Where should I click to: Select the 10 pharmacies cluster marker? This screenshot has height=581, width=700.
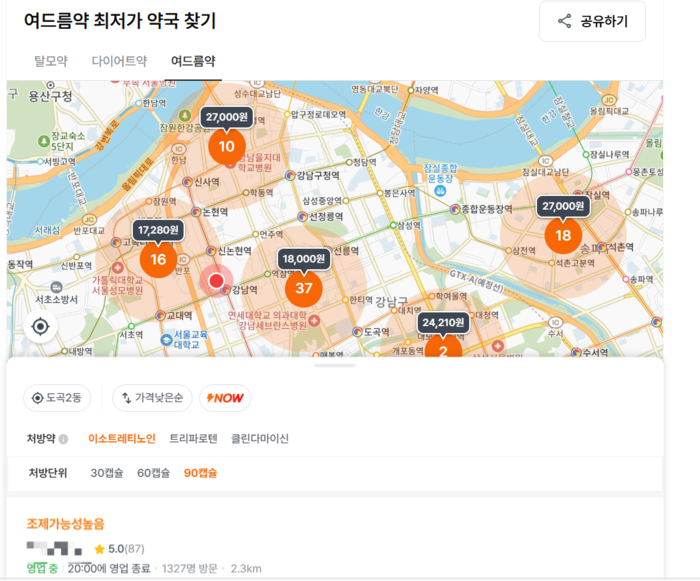(x=227, y=146)
